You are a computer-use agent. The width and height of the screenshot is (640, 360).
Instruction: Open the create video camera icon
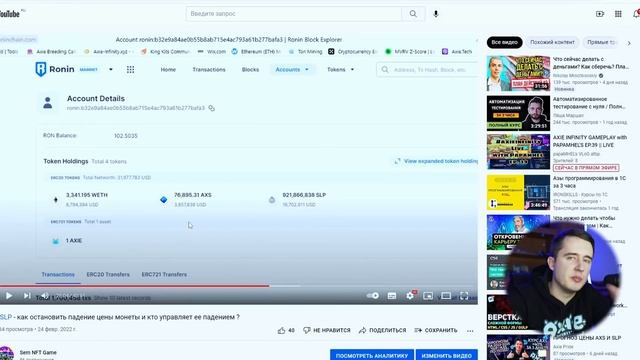(x=600, y=14)
